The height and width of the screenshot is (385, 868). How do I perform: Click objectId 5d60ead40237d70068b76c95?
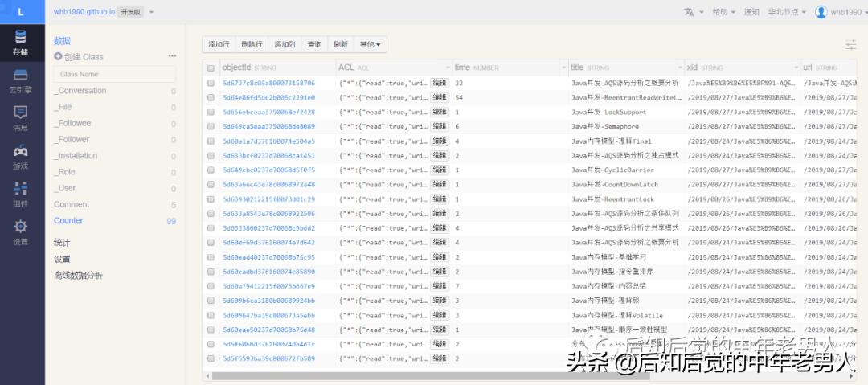pos(269,257)
